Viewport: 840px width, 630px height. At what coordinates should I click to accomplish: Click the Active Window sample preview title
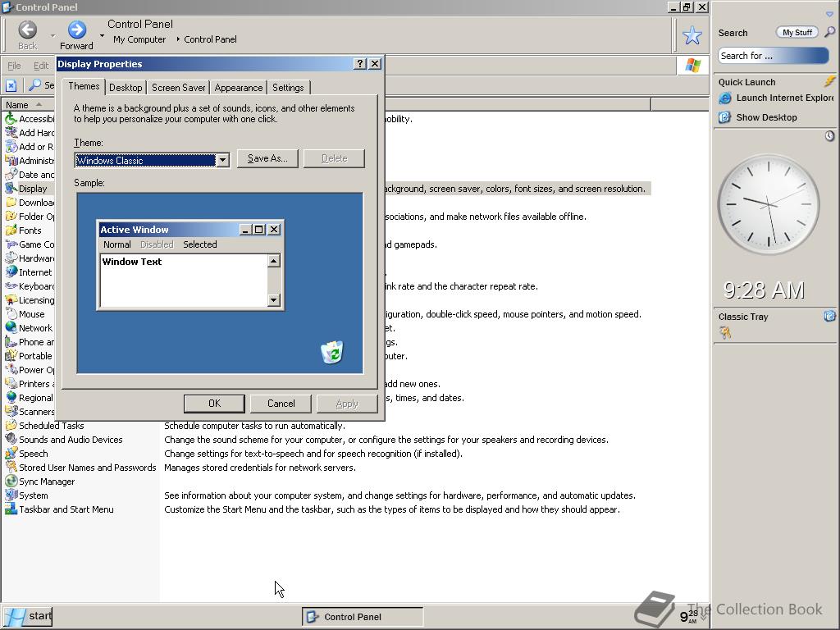(x=135, y=230)
